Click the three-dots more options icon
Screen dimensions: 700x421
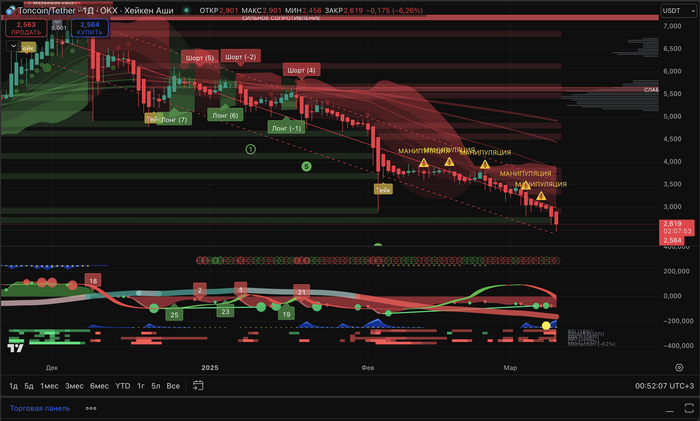[91, 408]
